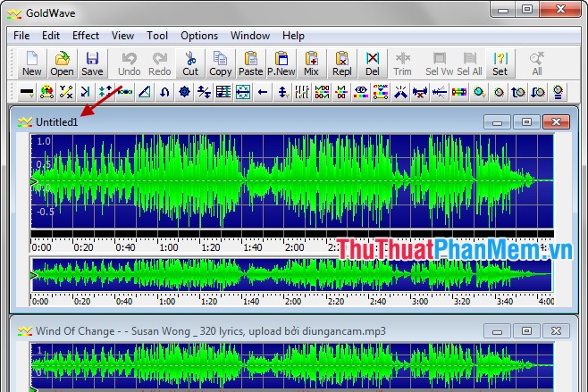Mix clipboard audio using the Mix icon
Viewport: 588px width, 392px height.
pos(311,63)
